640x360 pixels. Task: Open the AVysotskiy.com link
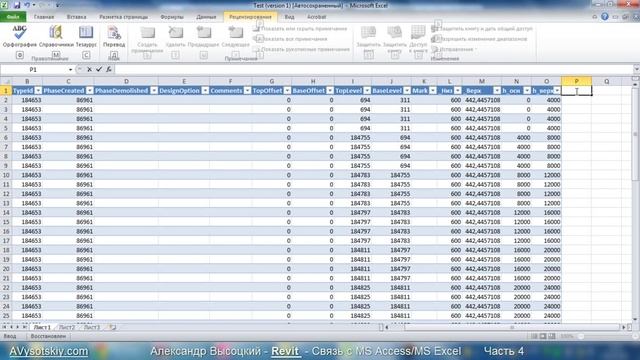49,351
